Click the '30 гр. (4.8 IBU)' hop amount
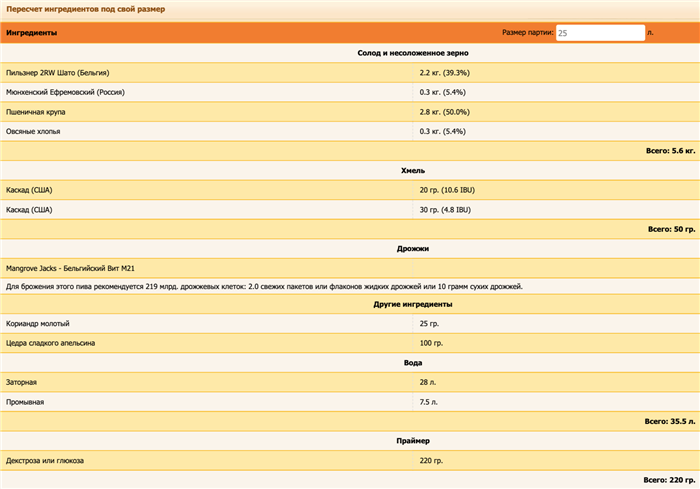The height and width of the screenshot is (489, 700). click(x=445, y=210)
